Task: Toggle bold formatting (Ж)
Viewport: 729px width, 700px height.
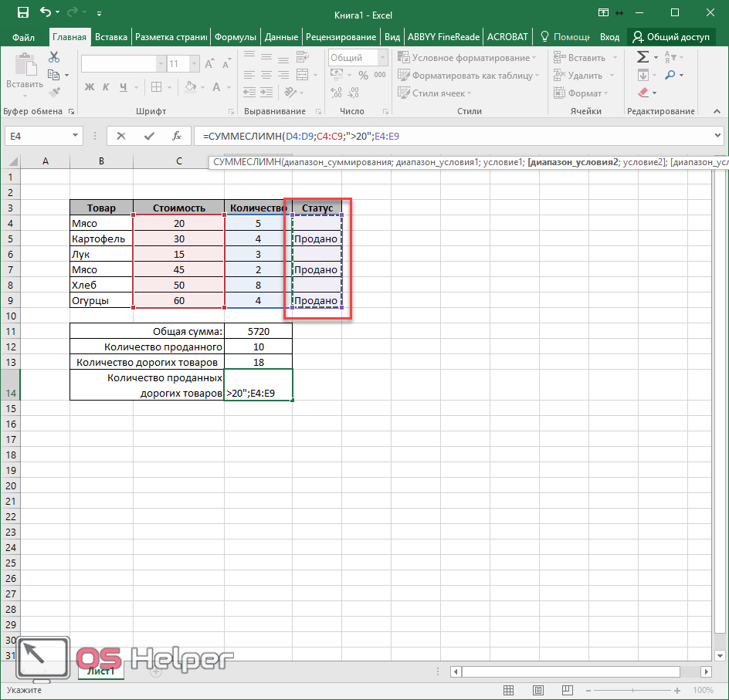Action: coord(89,87)
